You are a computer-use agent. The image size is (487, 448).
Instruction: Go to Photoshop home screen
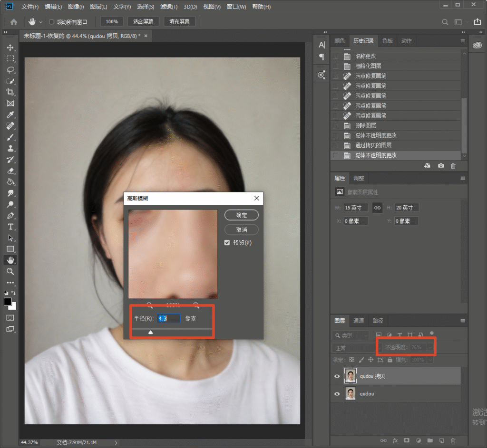[14, 22]
